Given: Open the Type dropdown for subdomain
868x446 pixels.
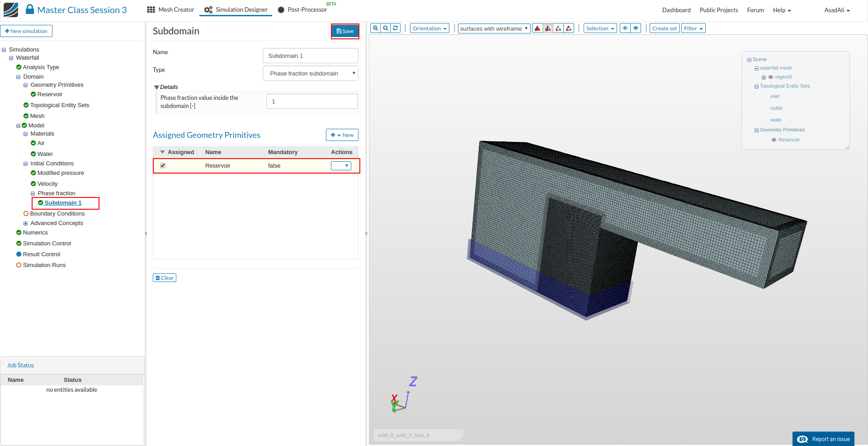Looking at the screenshot, I should [x=311, y=73].
